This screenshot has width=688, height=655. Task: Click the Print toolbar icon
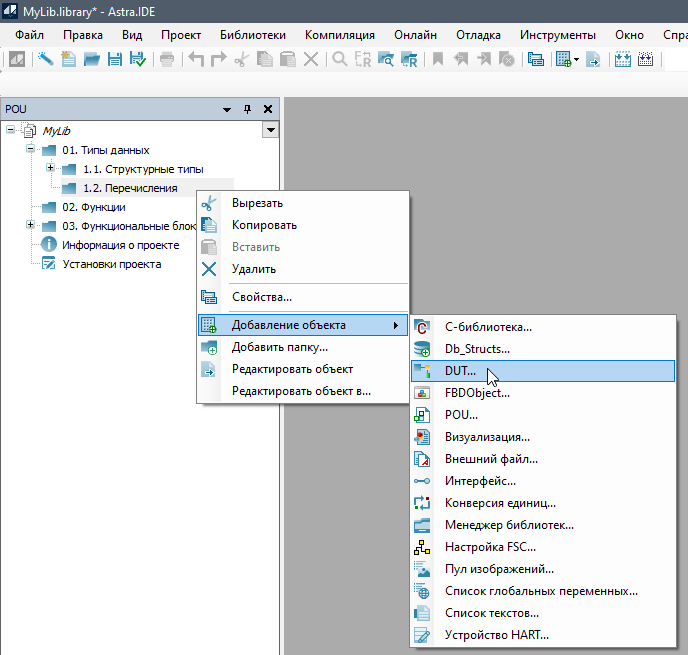166,59
